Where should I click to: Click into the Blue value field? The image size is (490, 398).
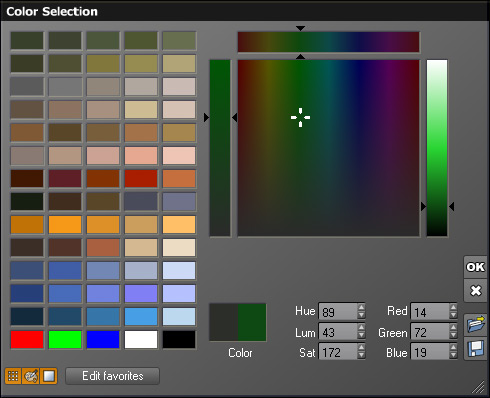(430, 352)
